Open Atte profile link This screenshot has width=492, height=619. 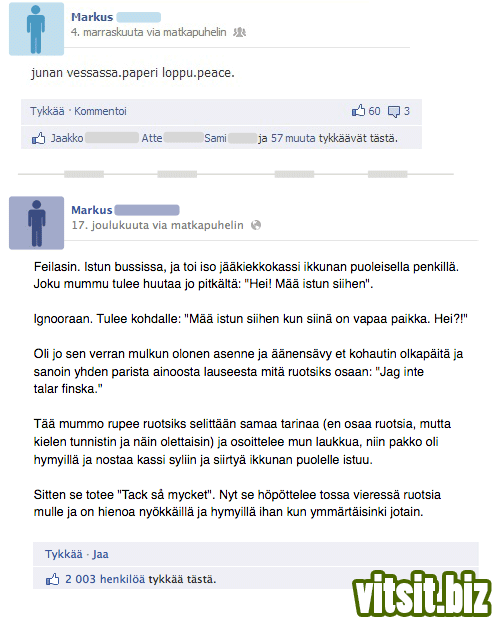point(152,138)
